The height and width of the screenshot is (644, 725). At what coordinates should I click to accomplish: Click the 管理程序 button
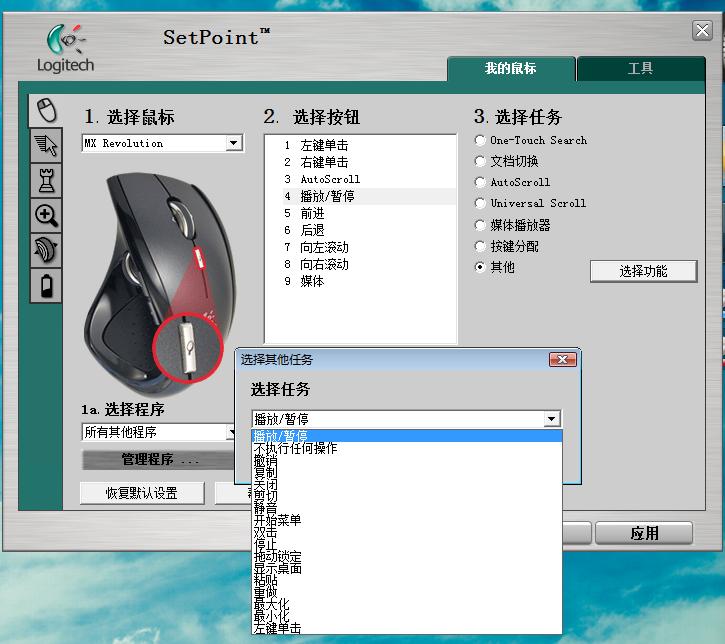pos(158,460)
